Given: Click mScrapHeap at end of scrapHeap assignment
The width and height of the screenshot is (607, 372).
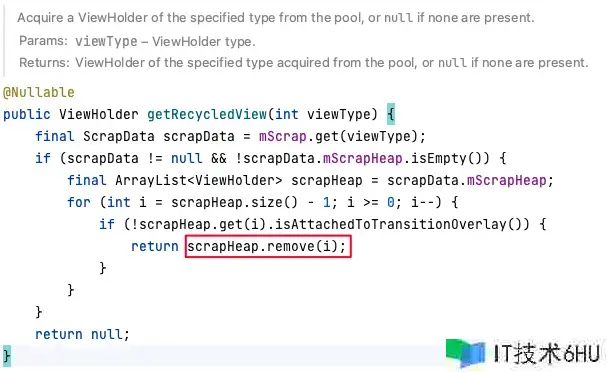Looking at the screenshot, I should pos(506,180).
